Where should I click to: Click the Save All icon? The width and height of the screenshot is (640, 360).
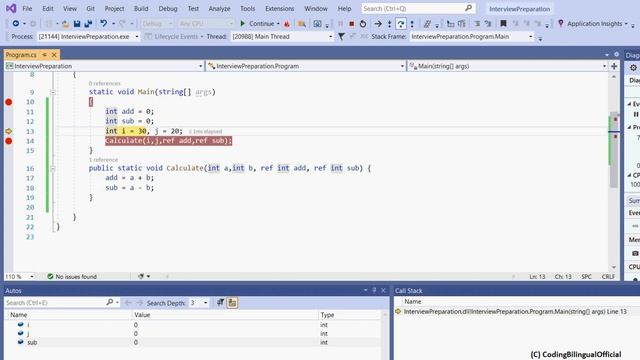tap(88, 24)
